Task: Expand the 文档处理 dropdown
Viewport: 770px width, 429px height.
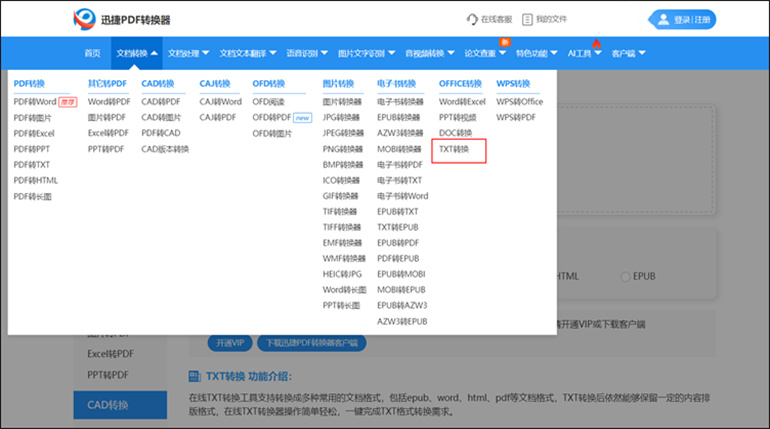Action: click(205, 53)
